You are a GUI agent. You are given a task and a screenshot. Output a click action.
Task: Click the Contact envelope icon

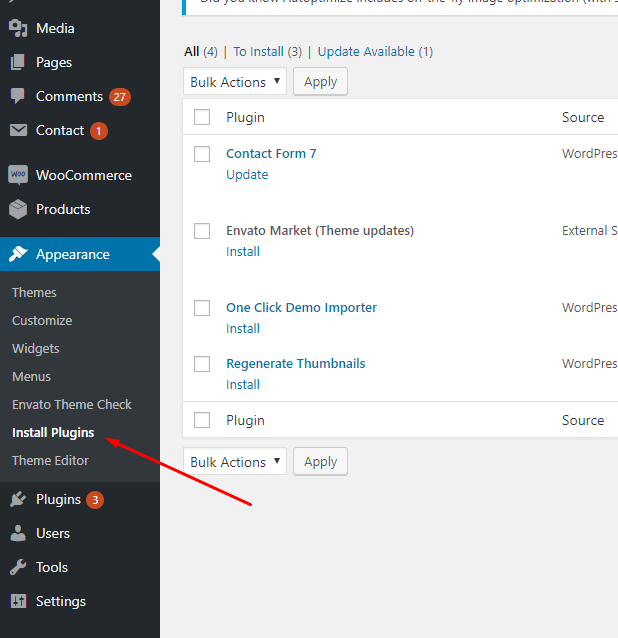(18, 130)
